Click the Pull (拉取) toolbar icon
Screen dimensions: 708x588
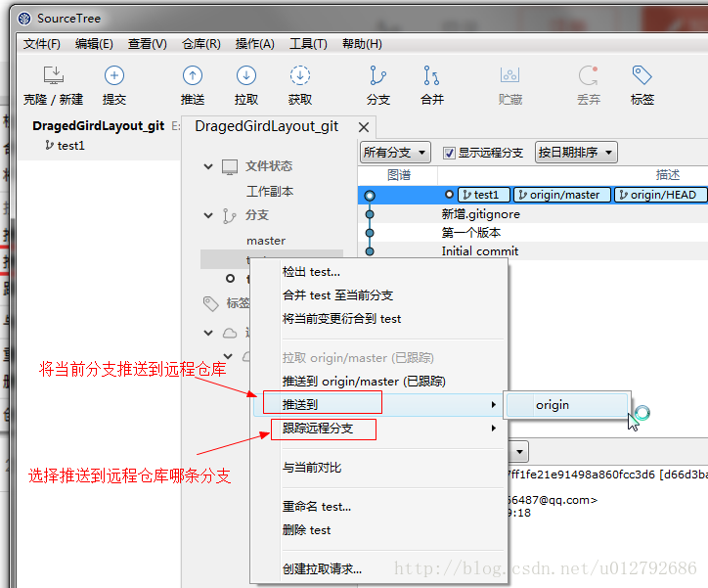246,75
